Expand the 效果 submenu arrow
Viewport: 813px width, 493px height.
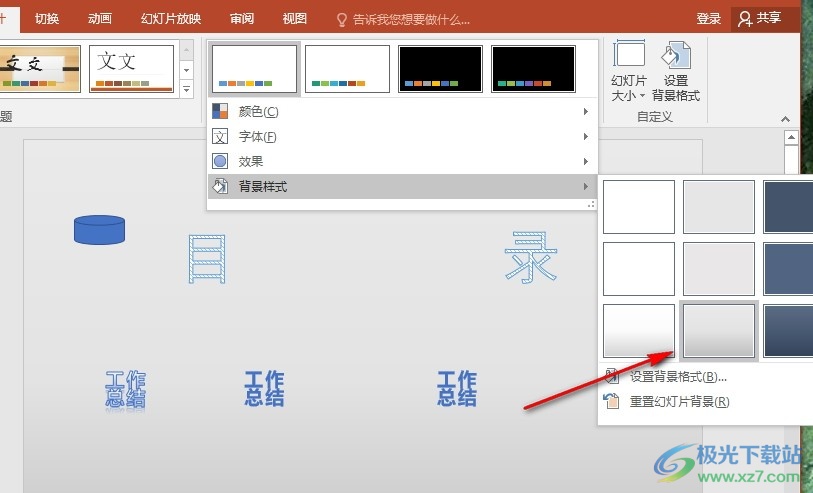585,161
